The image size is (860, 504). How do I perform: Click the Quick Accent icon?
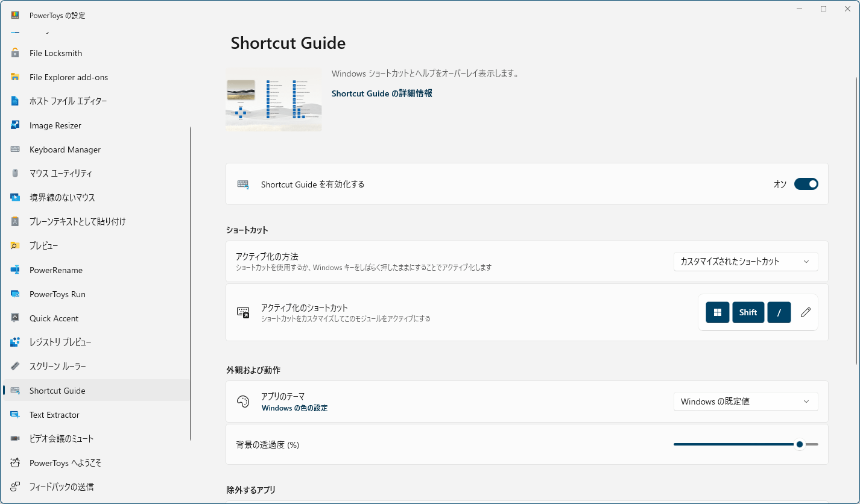coord(15,318)
